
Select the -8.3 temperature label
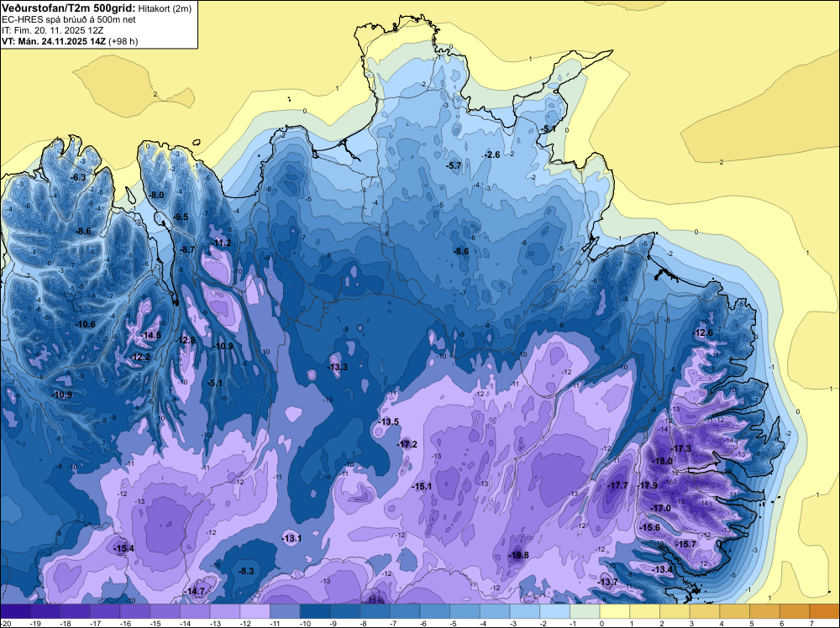(246, 571)
